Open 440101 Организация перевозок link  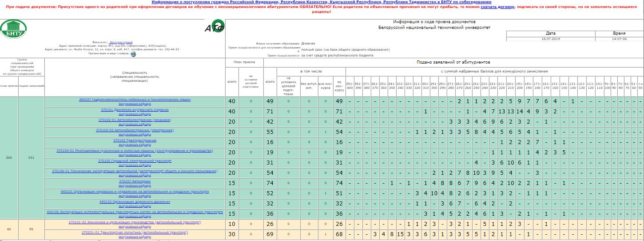click(135, 191)
